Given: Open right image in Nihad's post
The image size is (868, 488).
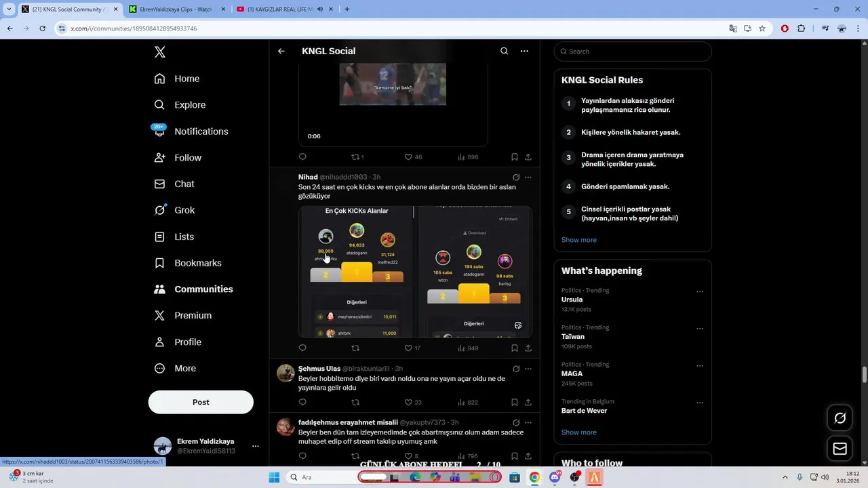Looking at the screenshot, I should 475,272.
